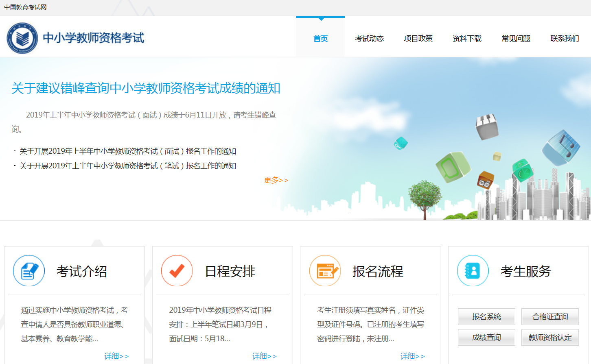Screen dimensions: 591x364
Task: Click the 考生服务 card heading
Action: pos(526,271)
